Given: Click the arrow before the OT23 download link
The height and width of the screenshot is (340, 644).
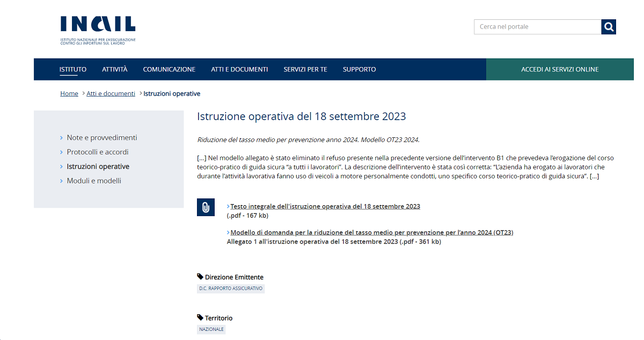Looking at the screenshot, I should tap(228, 232).
